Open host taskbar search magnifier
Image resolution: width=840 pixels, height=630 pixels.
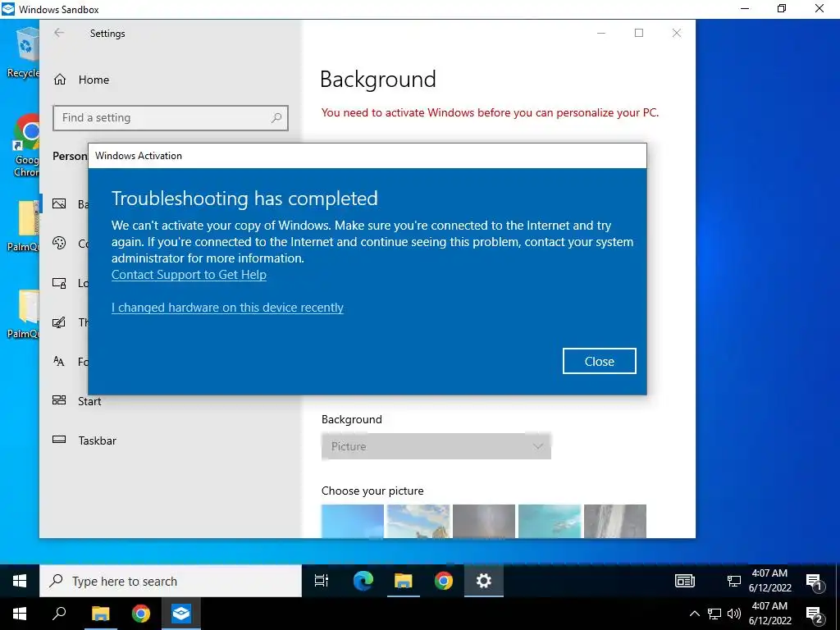[59, 614]
